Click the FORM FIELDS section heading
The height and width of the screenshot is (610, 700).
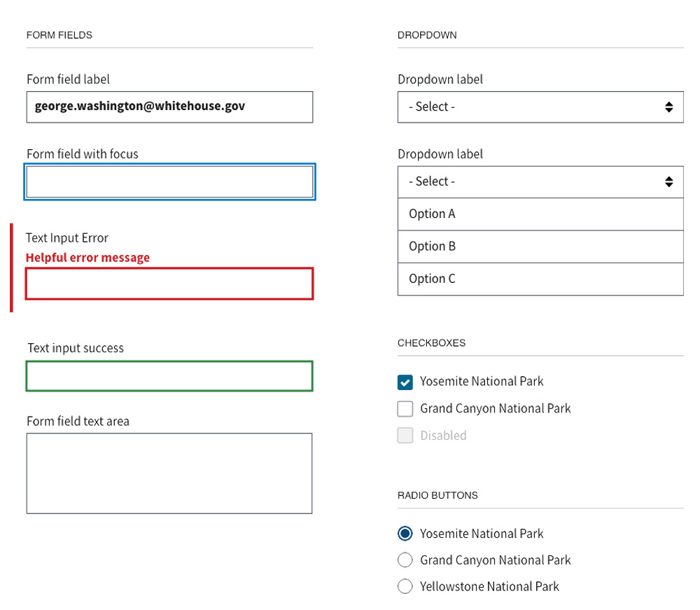[x=59, y=34]
